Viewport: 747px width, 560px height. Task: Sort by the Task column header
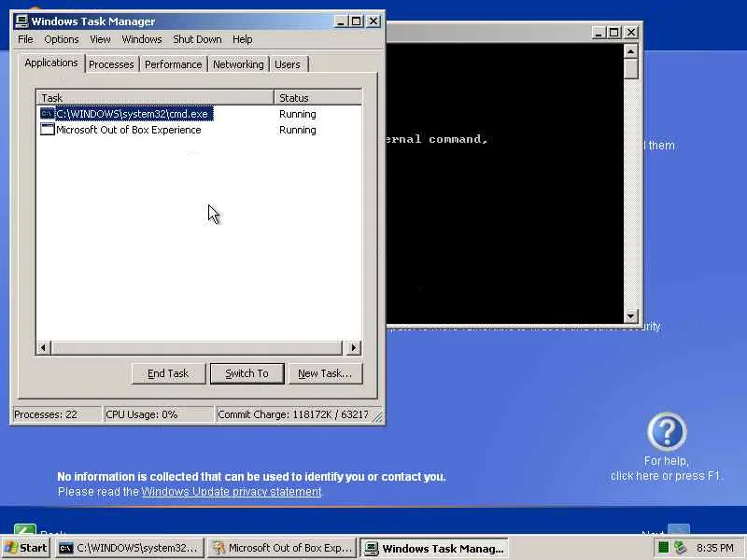[x=155, y=98]
